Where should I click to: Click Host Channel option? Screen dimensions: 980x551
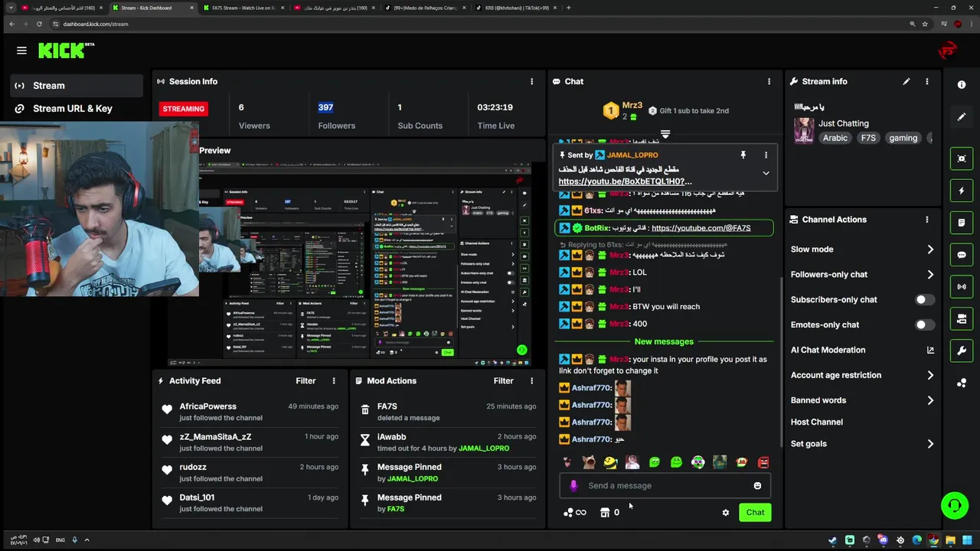pos(817,422)
